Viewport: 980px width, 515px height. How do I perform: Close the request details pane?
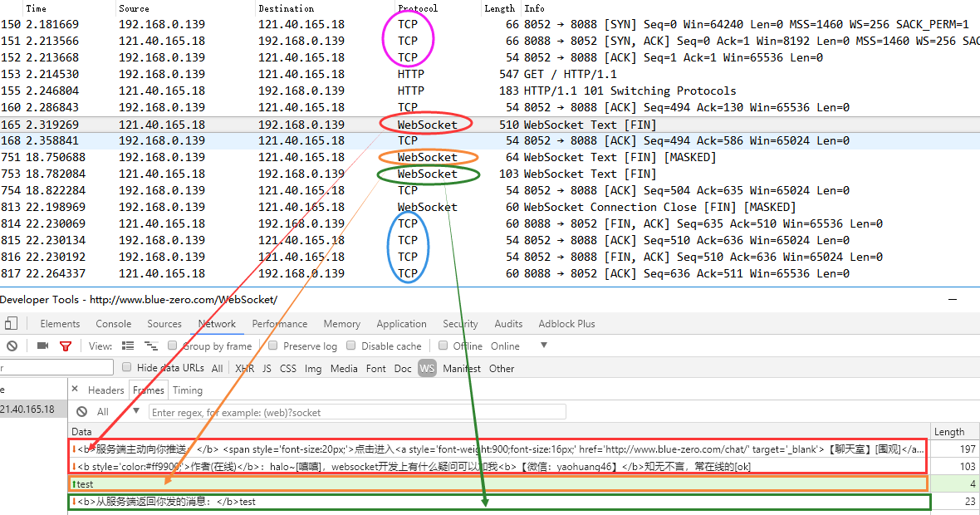coord(75,390)
